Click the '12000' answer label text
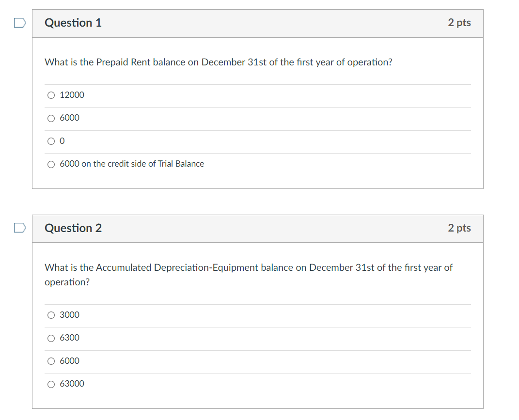The height and width of the screenshot is (420, 519). click(x=72, y=95)
